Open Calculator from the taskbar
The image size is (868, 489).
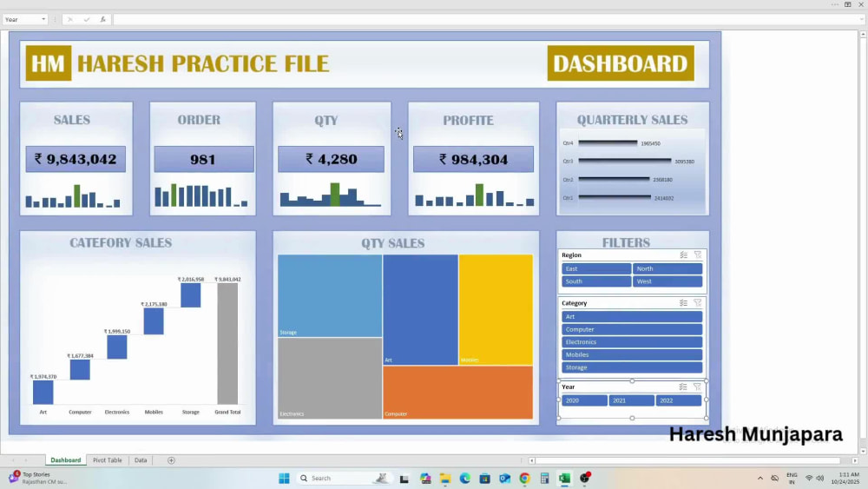[545, 479]
